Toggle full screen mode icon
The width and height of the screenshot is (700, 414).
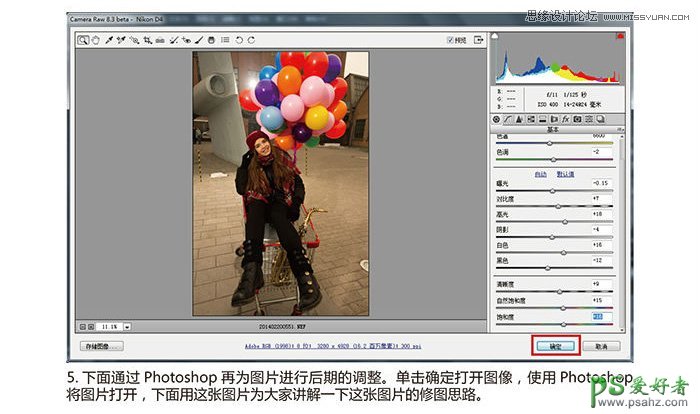pyautogui.click(x=480, y=40)
